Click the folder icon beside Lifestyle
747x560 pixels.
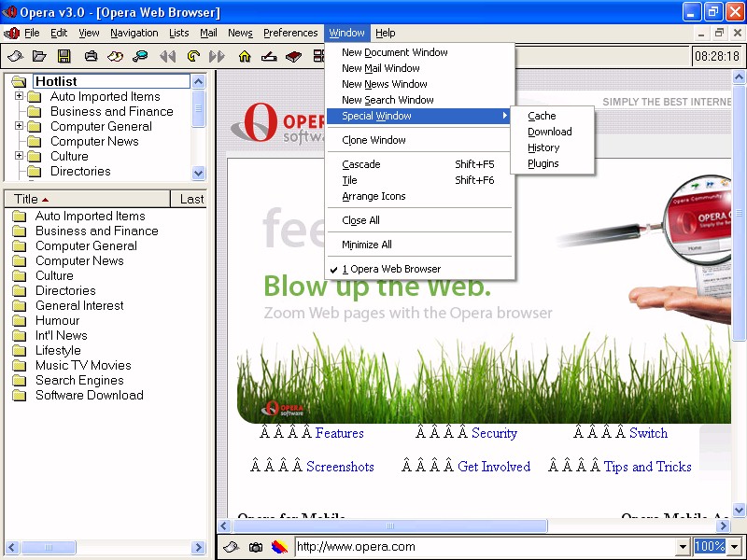(20, 351)
